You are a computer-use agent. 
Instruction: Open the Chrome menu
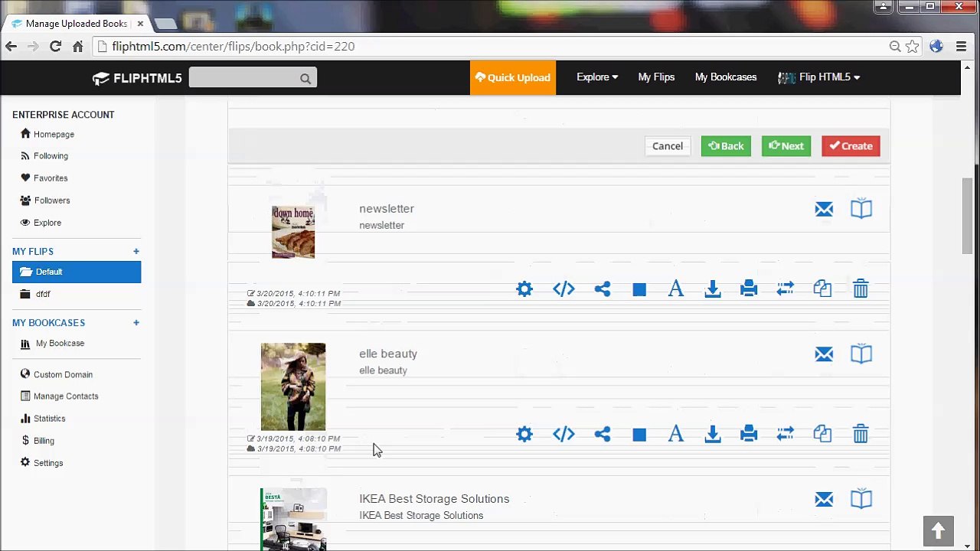click(x=962, y=47)
